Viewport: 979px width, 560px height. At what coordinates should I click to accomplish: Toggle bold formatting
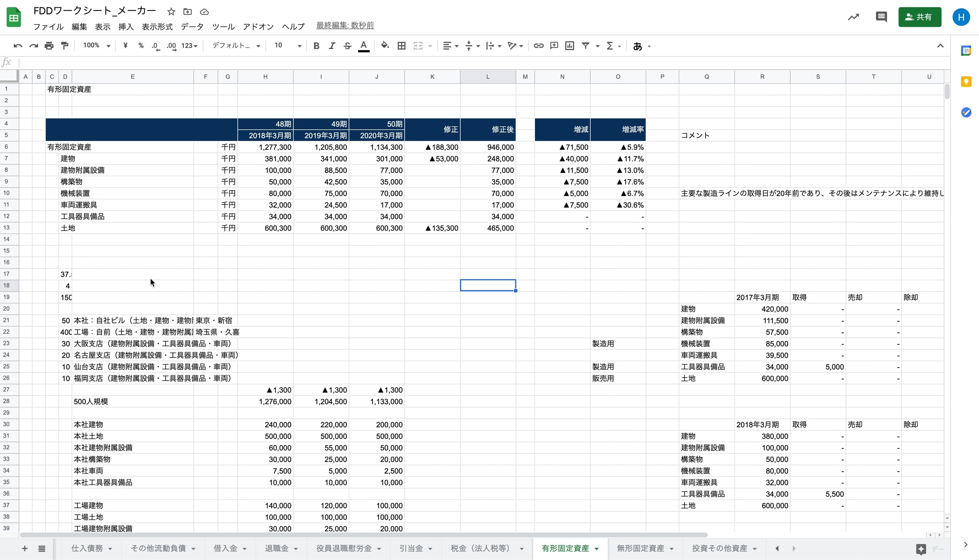coord(316,46)
